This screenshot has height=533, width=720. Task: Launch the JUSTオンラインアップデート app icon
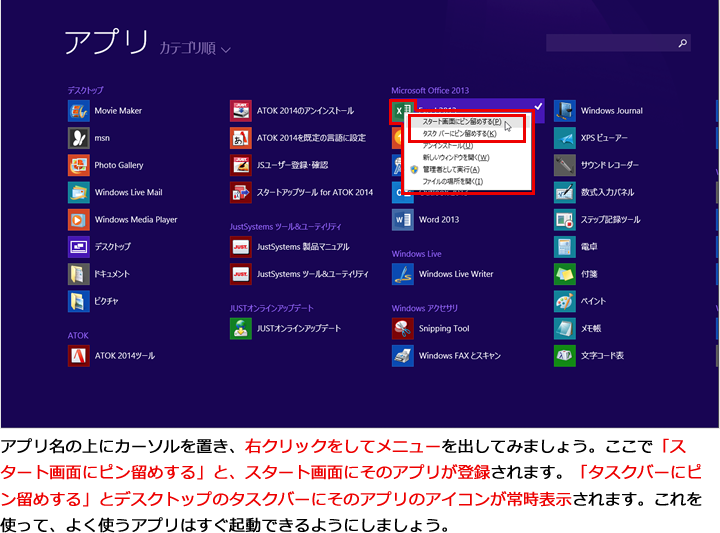click(241, 328)
